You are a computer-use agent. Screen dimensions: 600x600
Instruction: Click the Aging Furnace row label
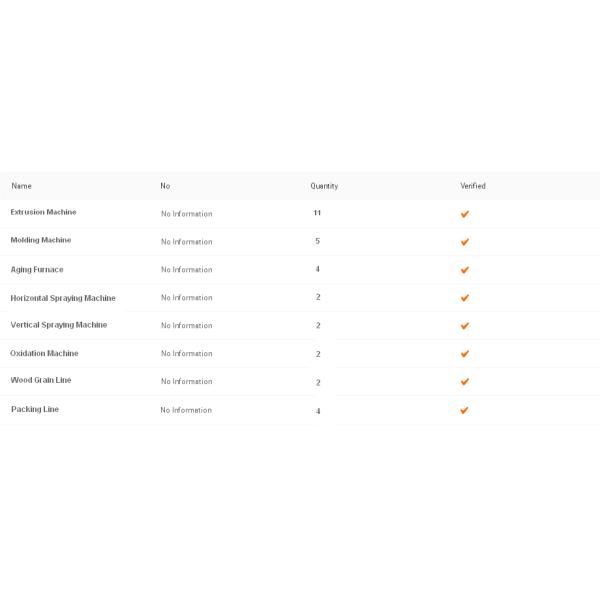click(37, 269)
